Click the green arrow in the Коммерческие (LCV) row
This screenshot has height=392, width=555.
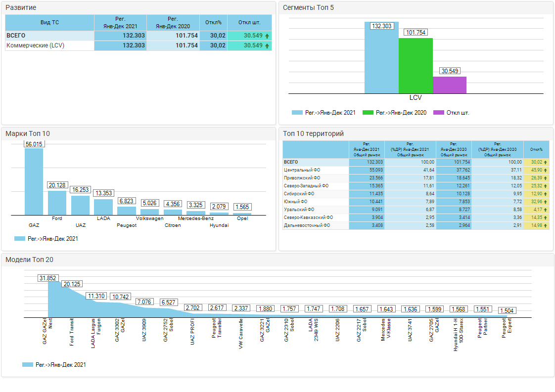click(267, 45)
